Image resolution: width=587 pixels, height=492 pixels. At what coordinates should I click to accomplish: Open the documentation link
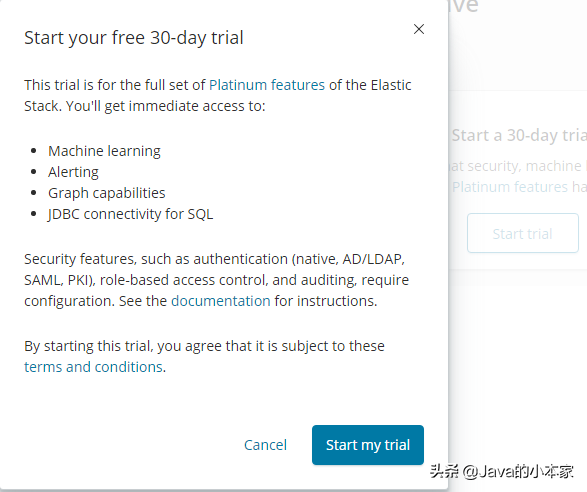click(220, 301)
